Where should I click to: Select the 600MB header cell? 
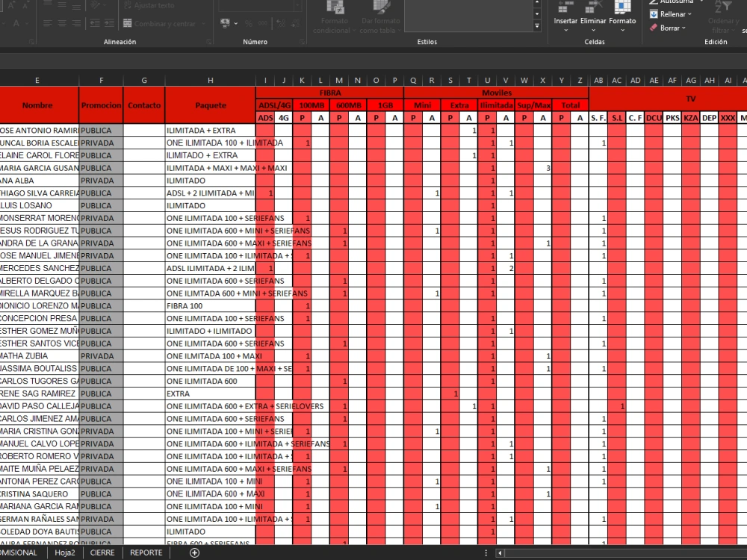tap(348, 105)
